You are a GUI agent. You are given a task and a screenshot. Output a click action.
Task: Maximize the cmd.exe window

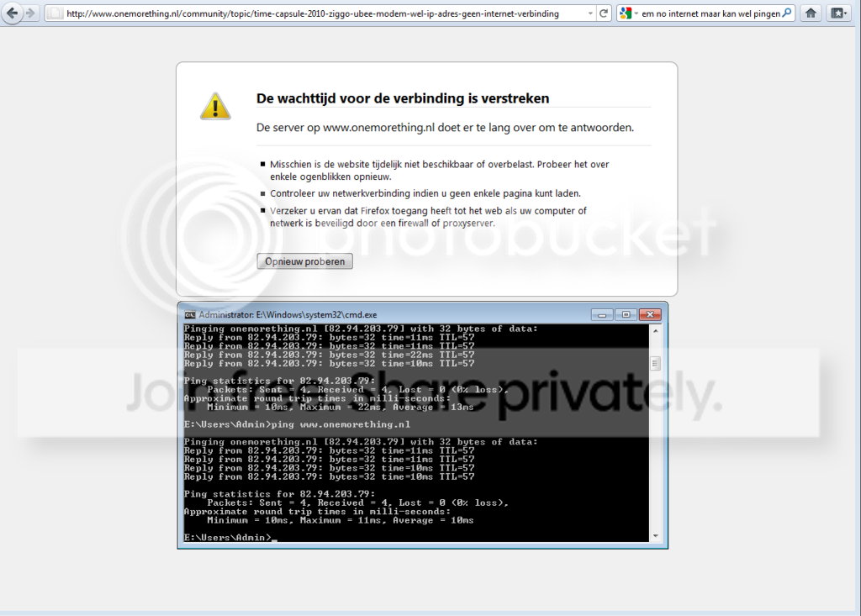point(626,313)
